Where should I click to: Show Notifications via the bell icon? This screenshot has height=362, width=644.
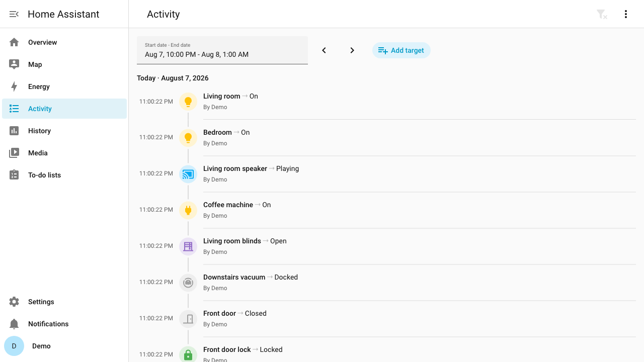[x=14, y=324]
